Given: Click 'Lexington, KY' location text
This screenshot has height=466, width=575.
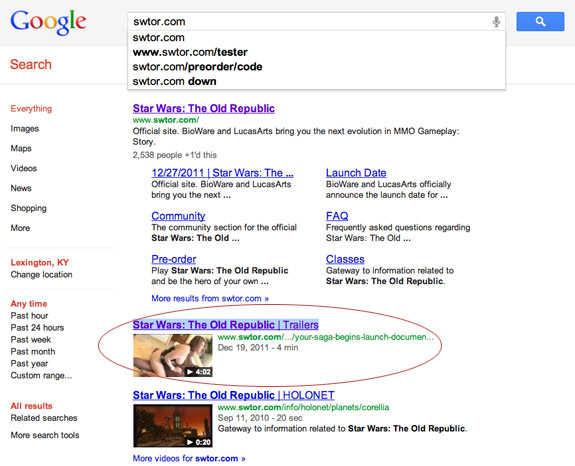Looking at the screenshot, I should [x=40, y=263].
